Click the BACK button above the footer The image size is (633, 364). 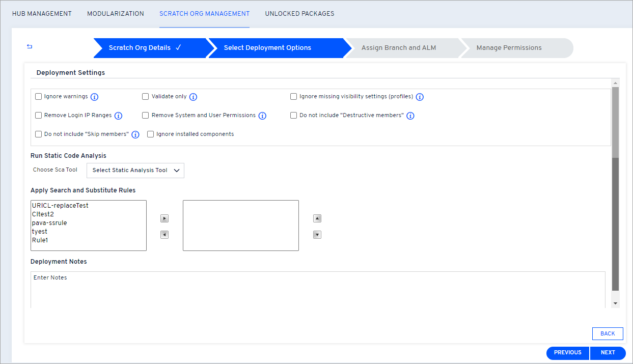(x=607, y=333)
